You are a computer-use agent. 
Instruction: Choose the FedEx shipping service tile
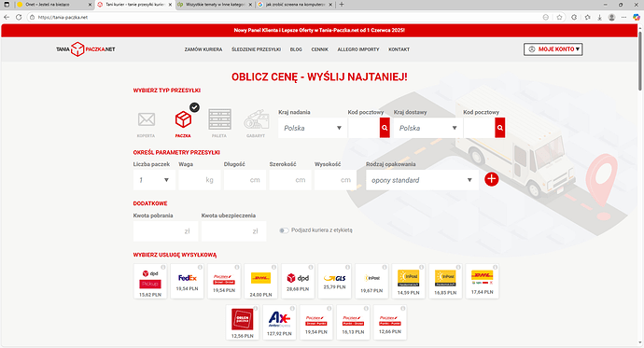(x=188, y=281)
